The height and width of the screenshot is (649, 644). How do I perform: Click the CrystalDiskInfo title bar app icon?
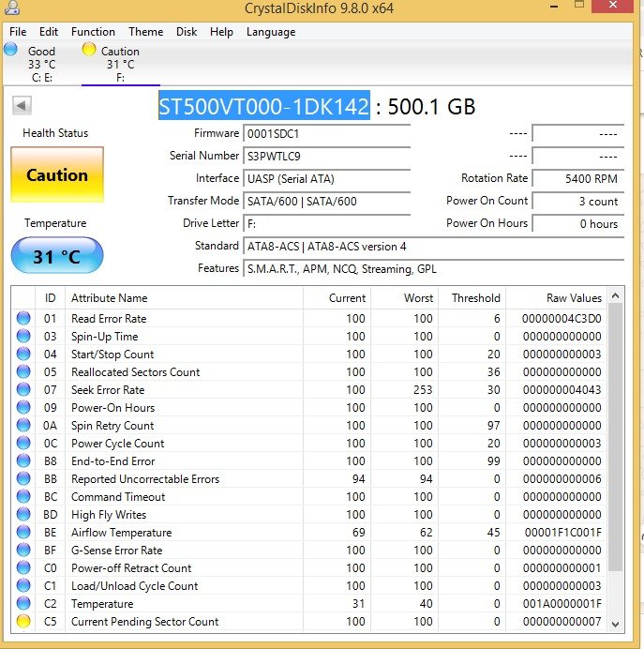(12, 8)
